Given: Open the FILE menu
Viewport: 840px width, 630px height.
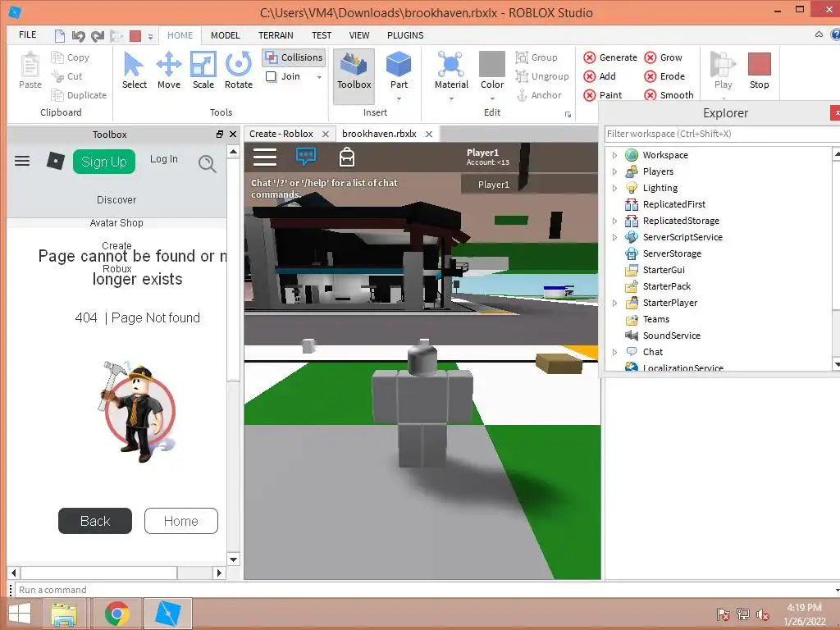Looking at the screenshot, I should (x=27, y=34).
